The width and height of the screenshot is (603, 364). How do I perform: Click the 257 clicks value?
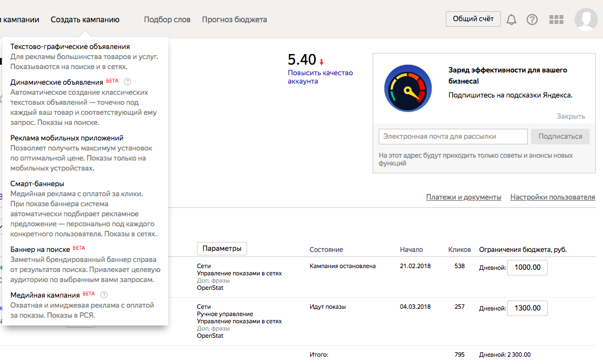460,307
